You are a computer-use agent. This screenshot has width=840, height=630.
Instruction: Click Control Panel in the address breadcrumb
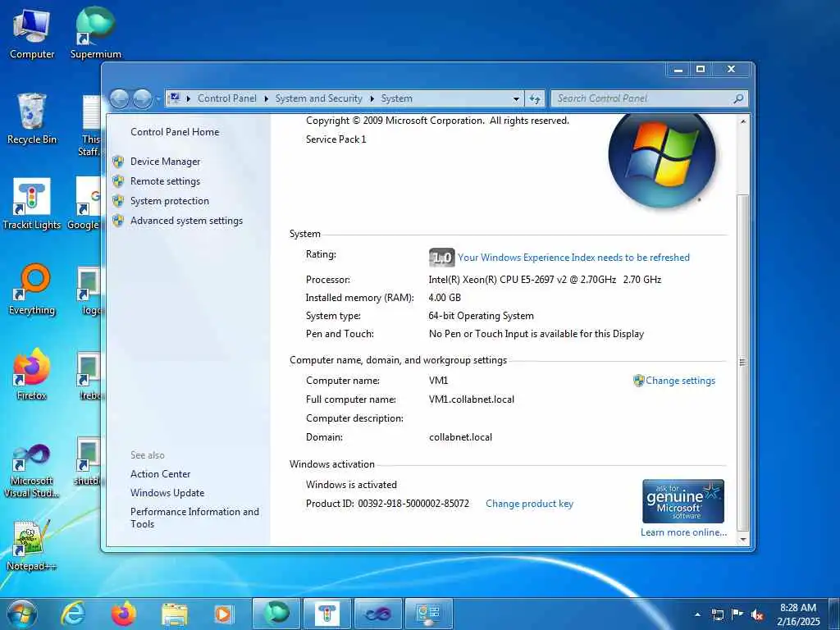pos(226,98)
